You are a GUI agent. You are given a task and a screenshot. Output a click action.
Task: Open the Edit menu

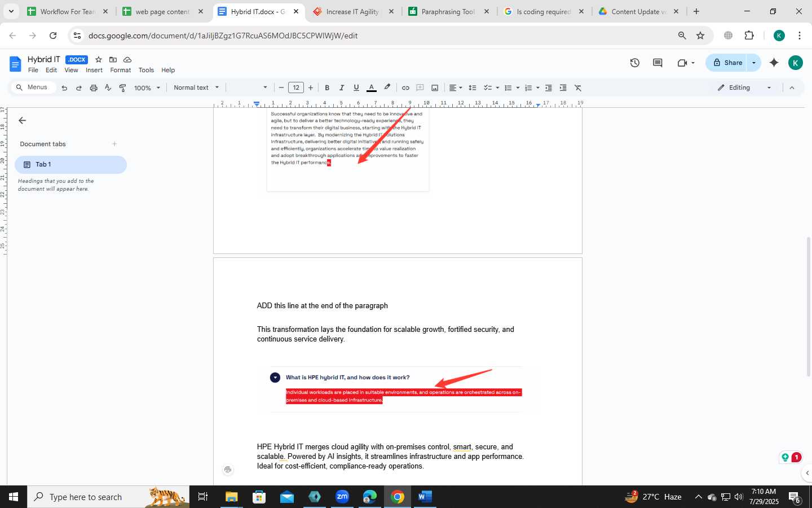point(51,70)
